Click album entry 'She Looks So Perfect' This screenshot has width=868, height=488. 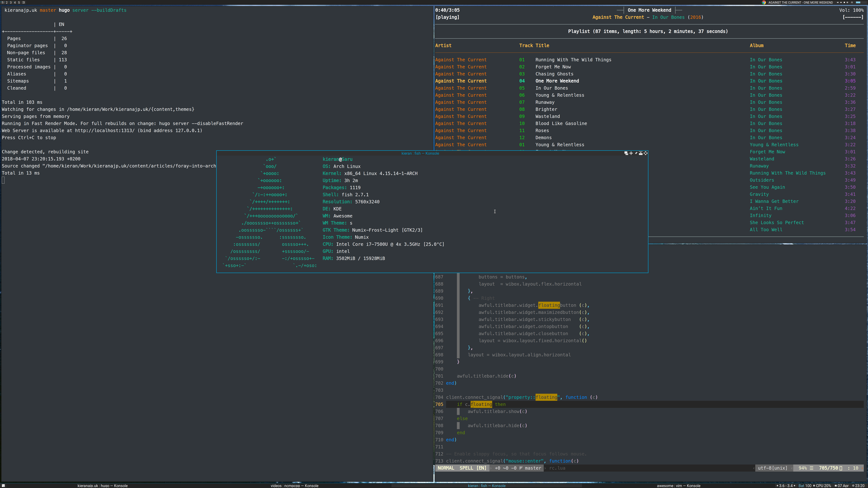[x=777, y=223]
